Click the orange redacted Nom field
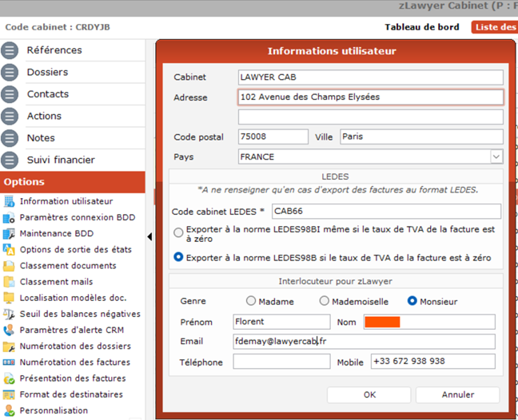 pos(381,322)
